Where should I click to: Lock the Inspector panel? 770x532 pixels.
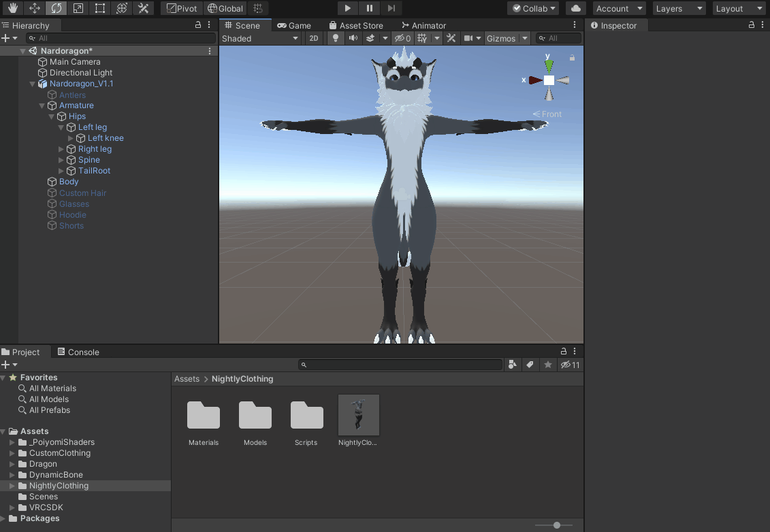pyautogui.click(x=752, y=24)
